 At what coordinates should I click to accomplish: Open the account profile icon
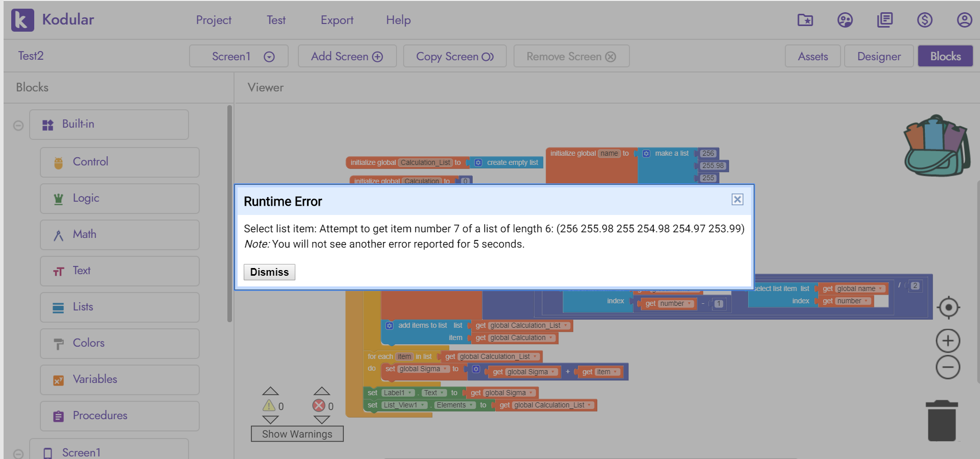click(x=964, y=20)
